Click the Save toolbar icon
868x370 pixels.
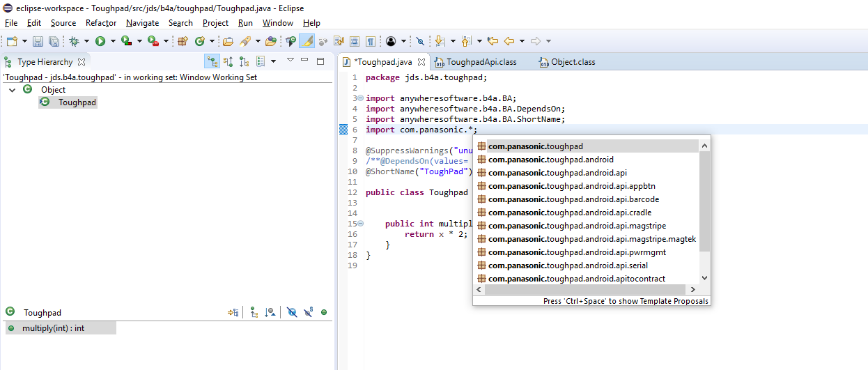click(x=38, y=42)
